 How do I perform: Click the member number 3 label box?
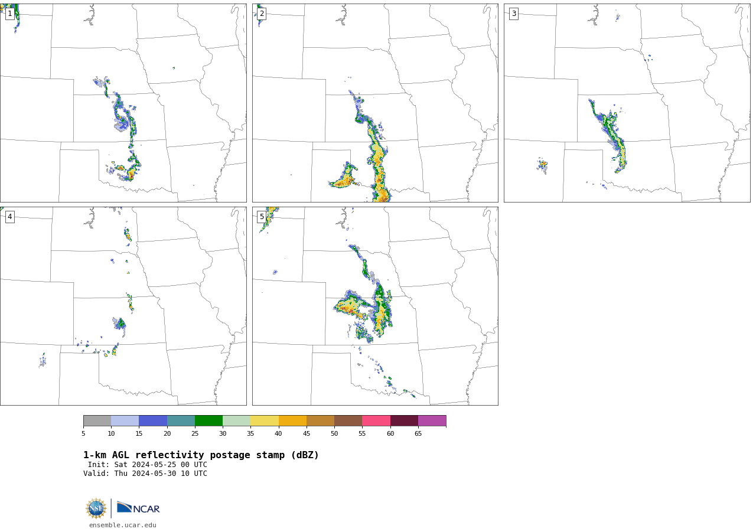(514, 14)
